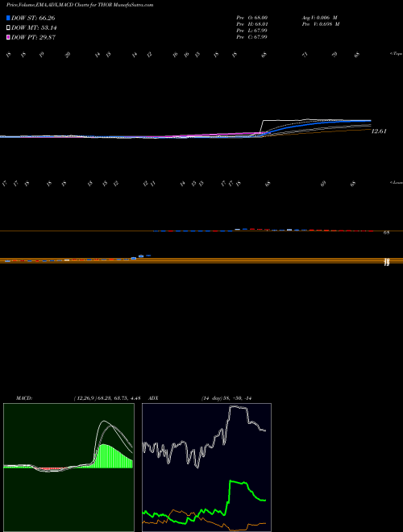
Task: Open the MACD histogram chart panel
Action: point(69,468)
